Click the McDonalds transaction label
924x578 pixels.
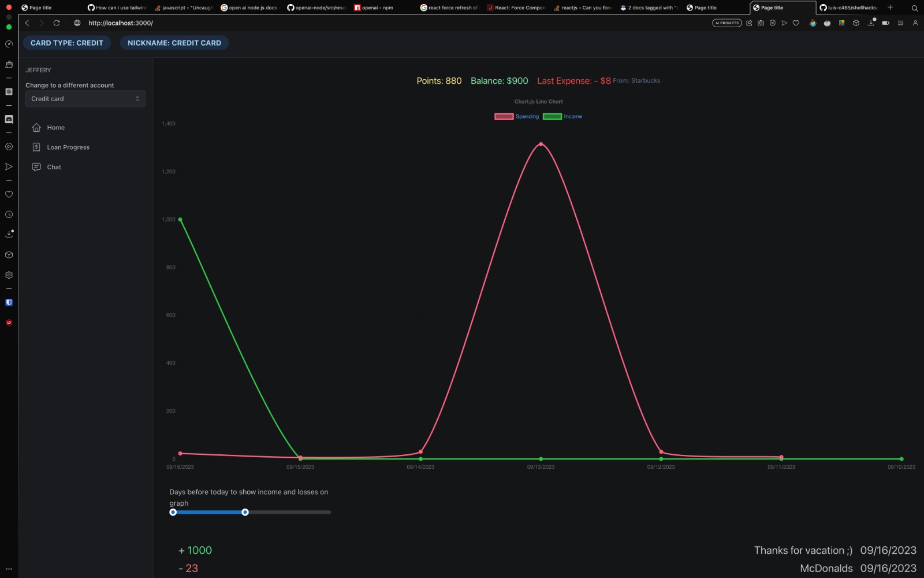pyautogui.click(x=826, y=568)
